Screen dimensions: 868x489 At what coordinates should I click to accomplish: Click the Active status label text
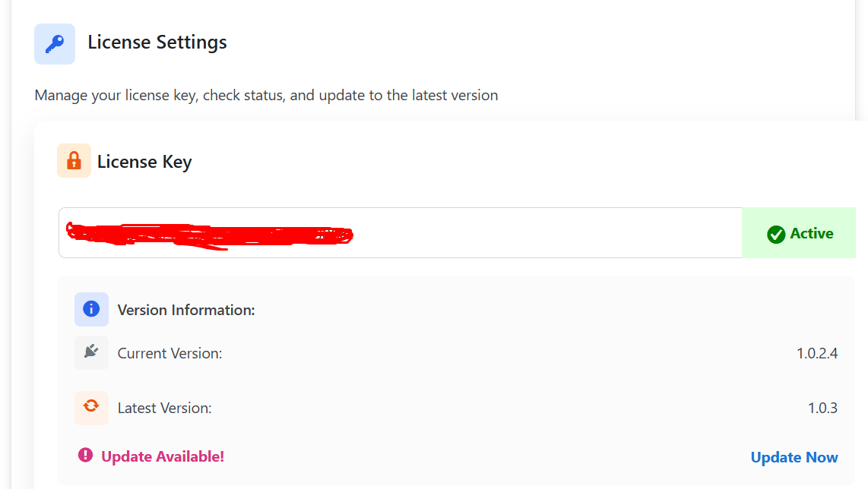tap(812, 234)
